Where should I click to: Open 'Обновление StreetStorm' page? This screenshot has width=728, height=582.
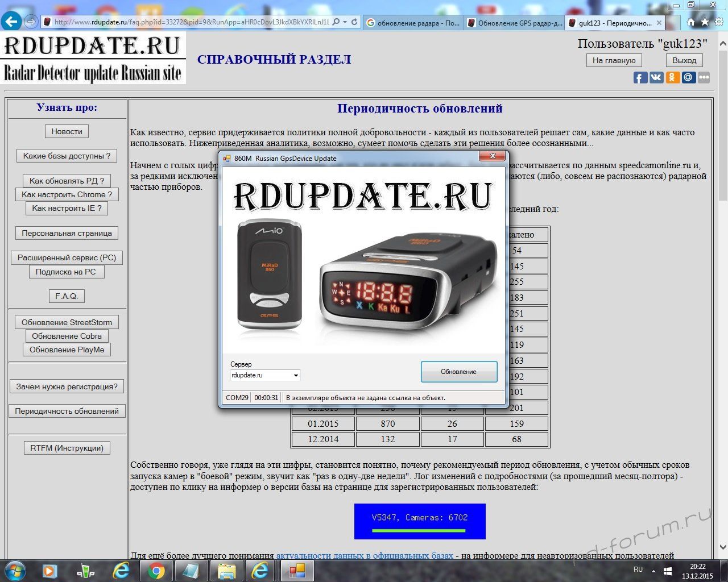67,322
